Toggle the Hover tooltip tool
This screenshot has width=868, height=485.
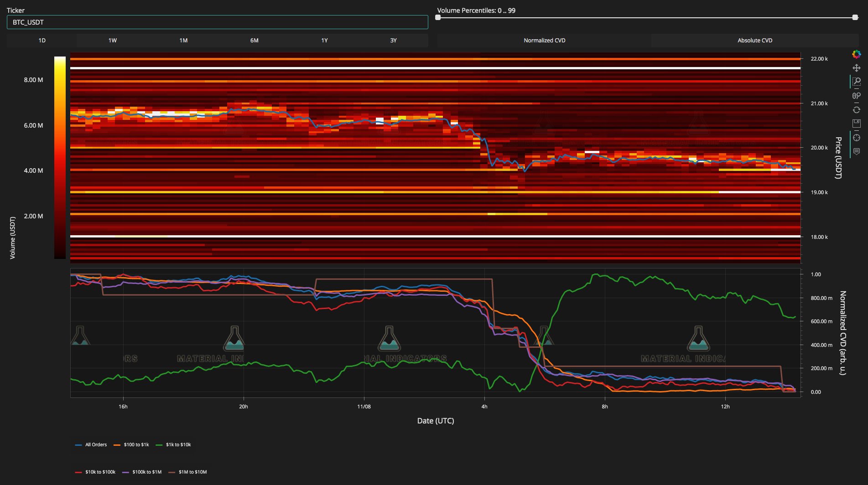856,151
